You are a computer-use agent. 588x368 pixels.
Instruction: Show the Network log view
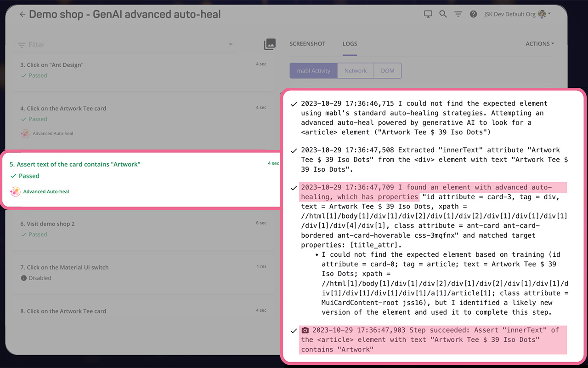(x=356, y=71)
